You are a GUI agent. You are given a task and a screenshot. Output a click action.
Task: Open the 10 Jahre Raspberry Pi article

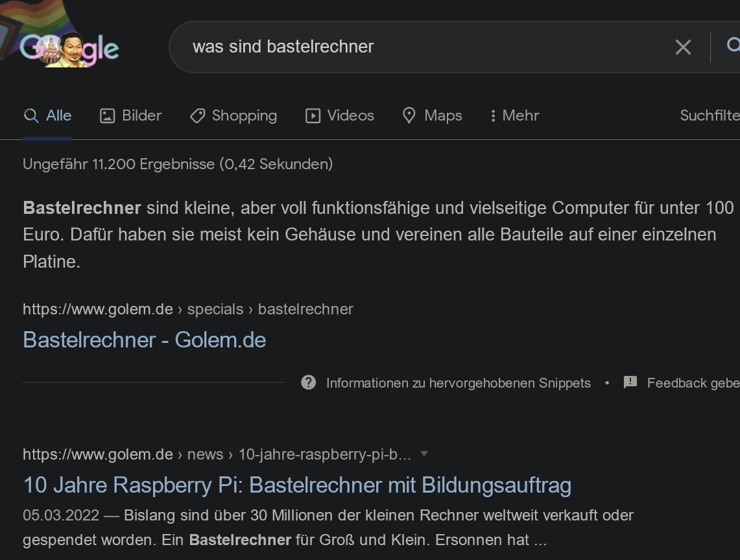point(296,485)
